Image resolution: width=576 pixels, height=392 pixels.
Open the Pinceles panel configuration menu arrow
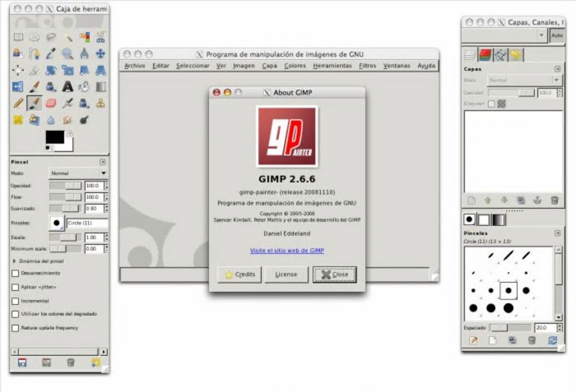pyautogui.click(x=557, y=233)
